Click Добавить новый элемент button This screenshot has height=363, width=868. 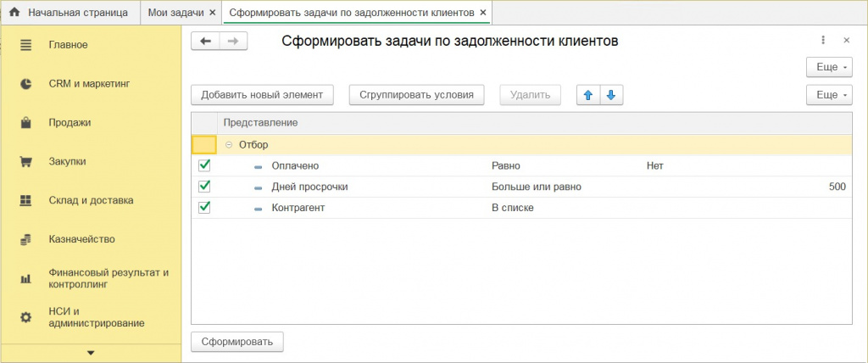[263, 95]
